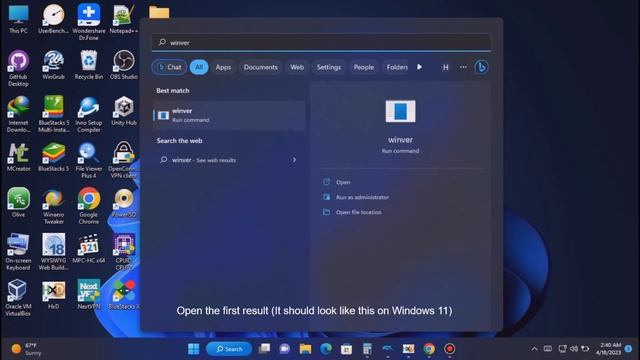This screenshot has height=360, width=640.
Task: Show more search filters with the arrow
Action: 419,67
